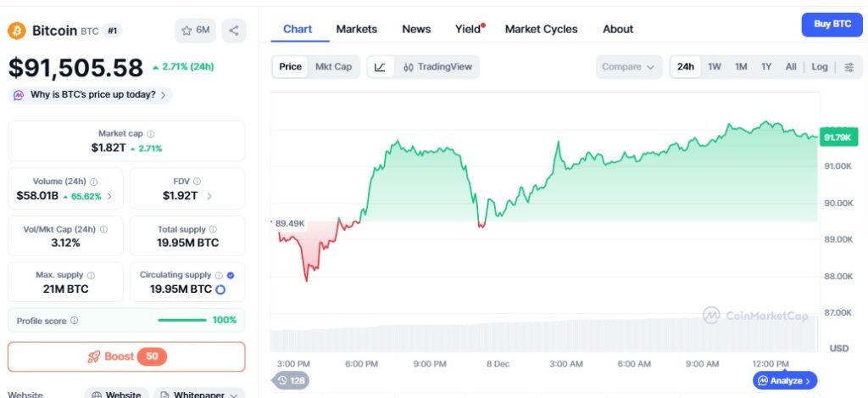Click the Bitcoin logo icon
Screen dimensions: 868x398
[x=17, y=31]
